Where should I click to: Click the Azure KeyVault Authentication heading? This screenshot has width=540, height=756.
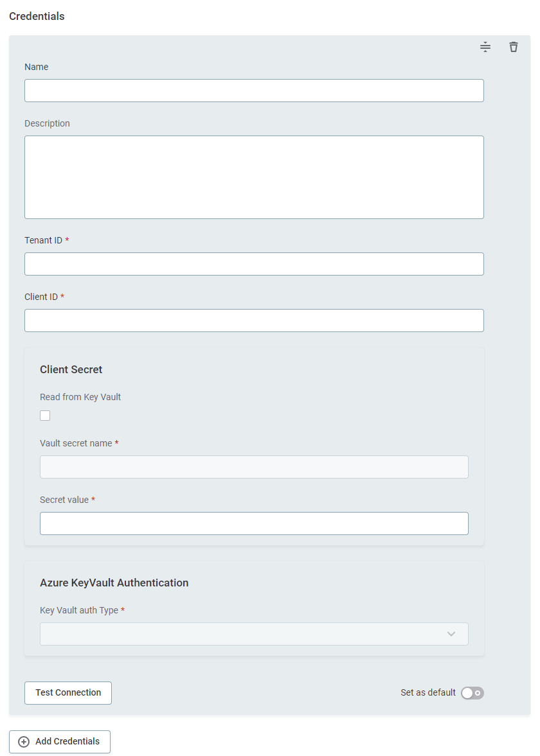pyautogui.click(x=114, y=583)
